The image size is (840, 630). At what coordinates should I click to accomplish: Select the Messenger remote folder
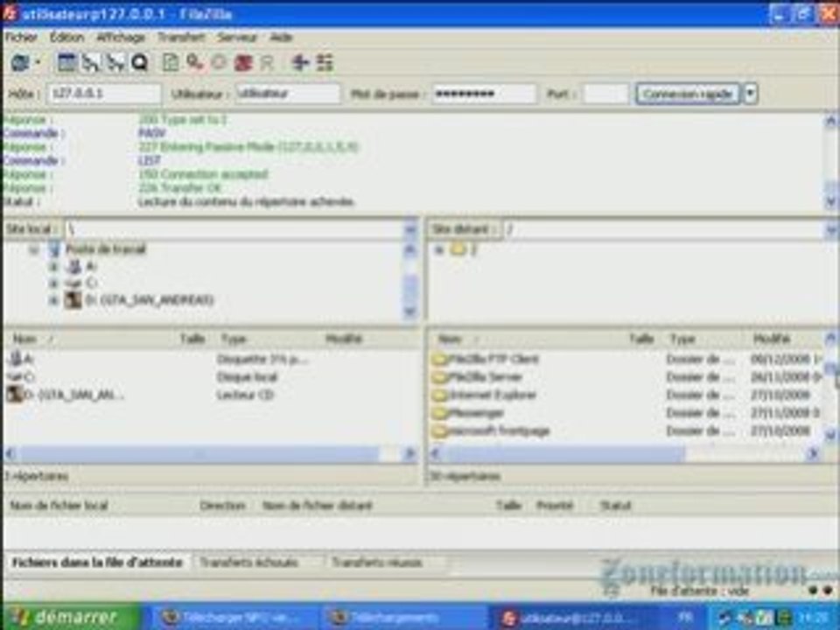click(x=469, y=412)
